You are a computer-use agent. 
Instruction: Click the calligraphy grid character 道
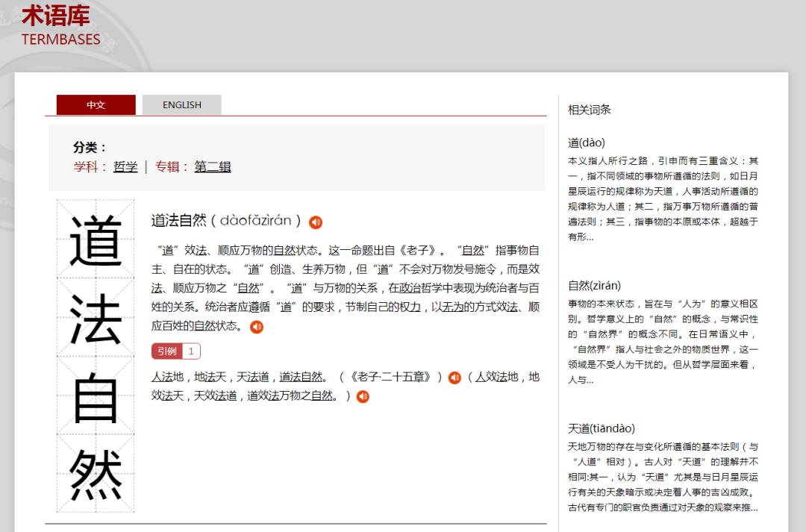click(x=96, y=240)
